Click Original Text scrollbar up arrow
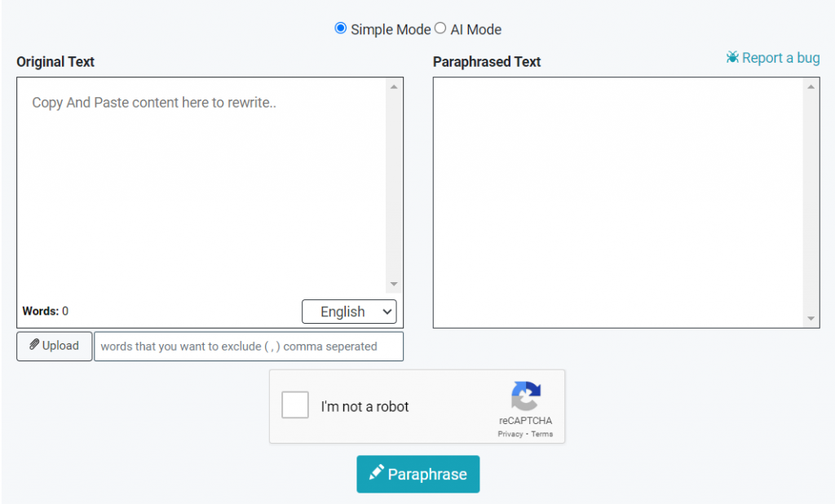The width and height of the screenshot is (835, 504). click(394, 86)
